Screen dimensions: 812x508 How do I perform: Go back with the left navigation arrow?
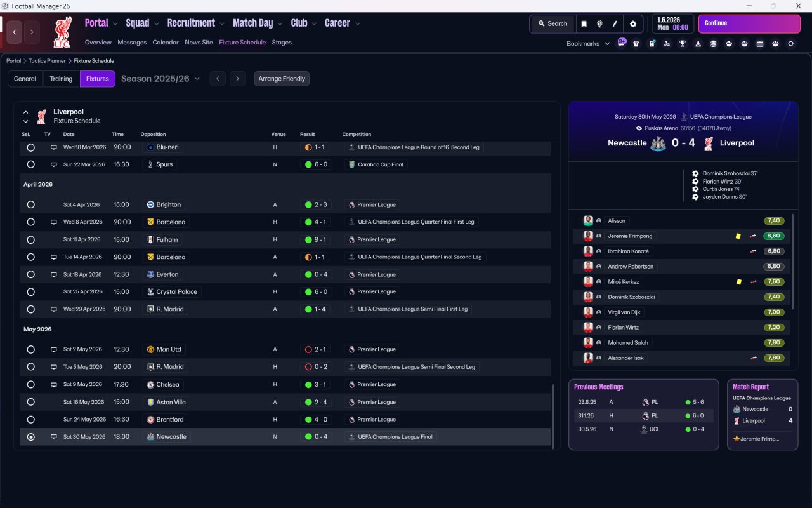pos(15,32)
